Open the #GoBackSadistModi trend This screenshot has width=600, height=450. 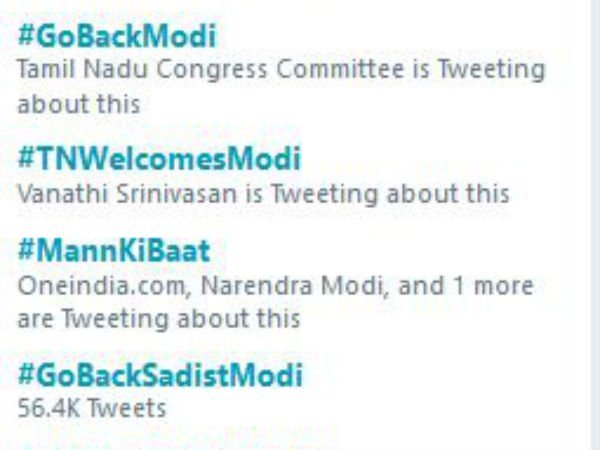click(x=160, y=376)
